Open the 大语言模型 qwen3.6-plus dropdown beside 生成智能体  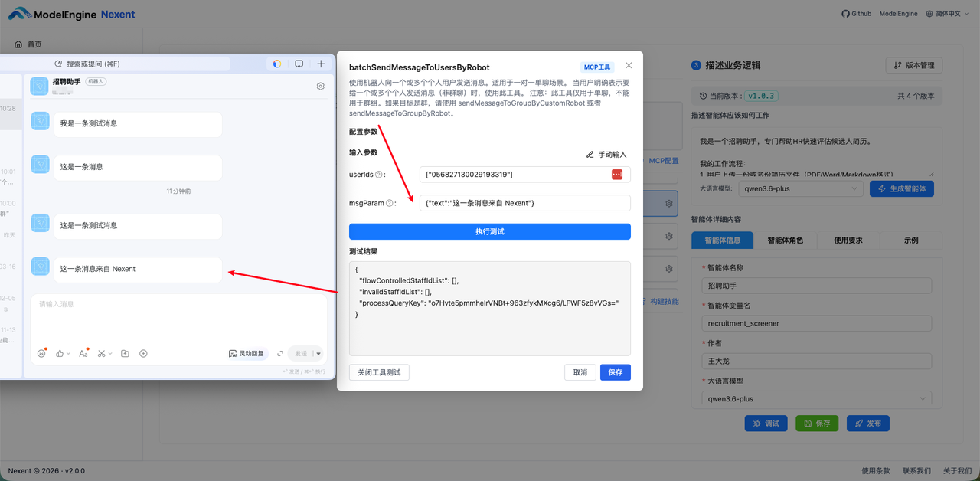click(800, 188)
